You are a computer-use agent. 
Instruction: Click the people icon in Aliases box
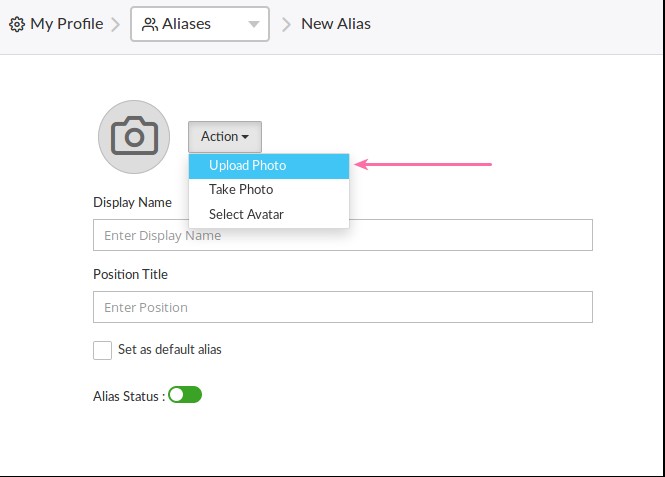click(x=150, y=24)
